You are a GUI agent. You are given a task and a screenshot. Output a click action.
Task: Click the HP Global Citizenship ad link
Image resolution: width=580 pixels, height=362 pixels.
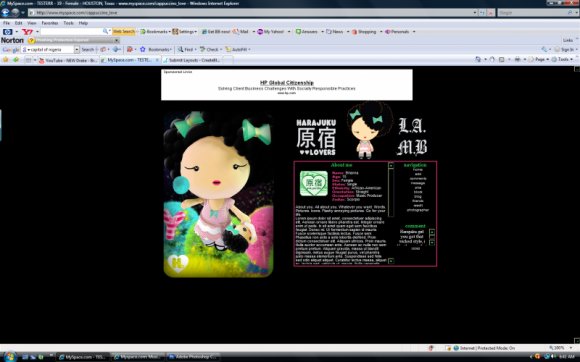click(287, 83)
